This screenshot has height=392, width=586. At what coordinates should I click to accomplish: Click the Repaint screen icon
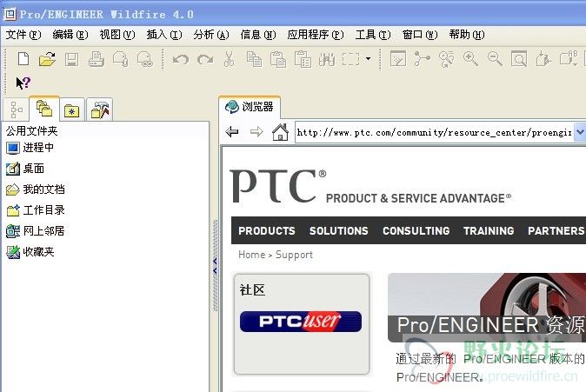pyautogui.click(x=398, y=59)
